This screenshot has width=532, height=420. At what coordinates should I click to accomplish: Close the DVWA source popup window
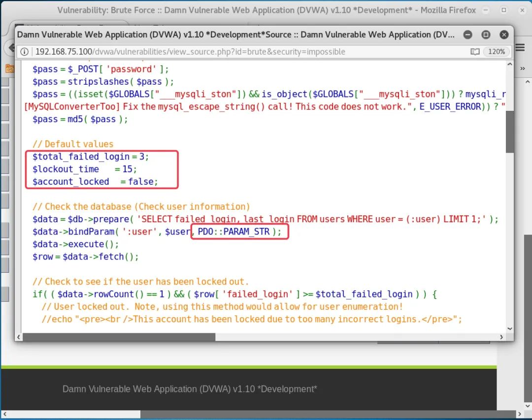504,34
